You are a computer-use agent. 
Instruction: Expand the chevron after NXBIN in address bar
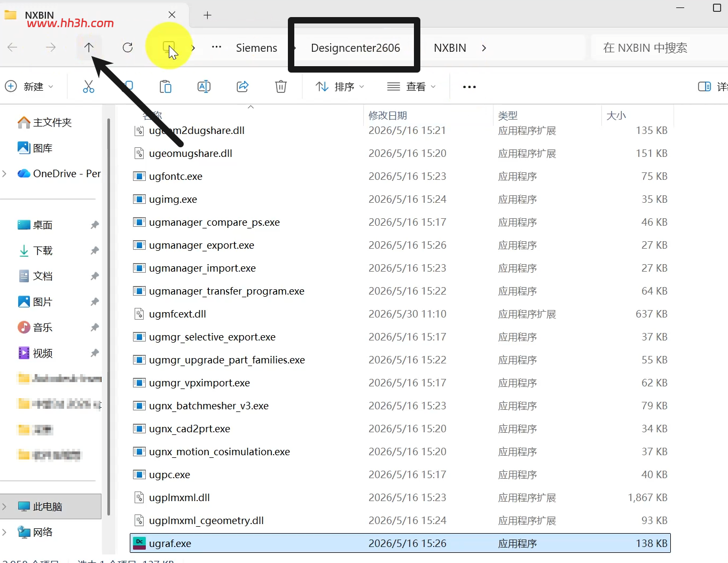(484, 47)
